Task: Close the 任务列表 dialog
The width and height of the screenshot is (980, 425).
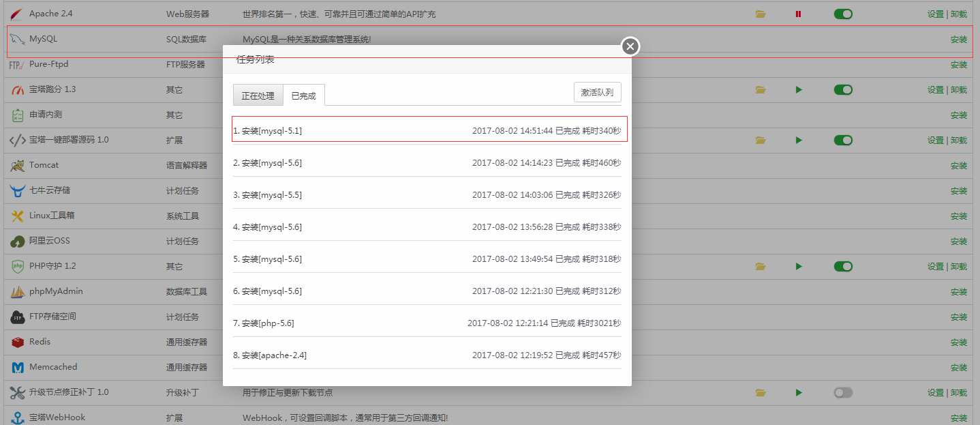Action: [x=630, y=46]
